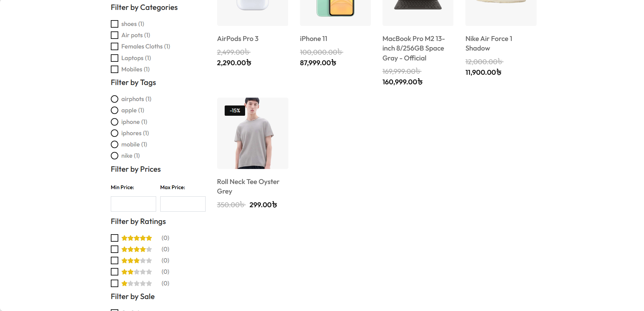Select the Laptops category checkbox
This screenshot has height=311, width=644.
pos(115,58)
